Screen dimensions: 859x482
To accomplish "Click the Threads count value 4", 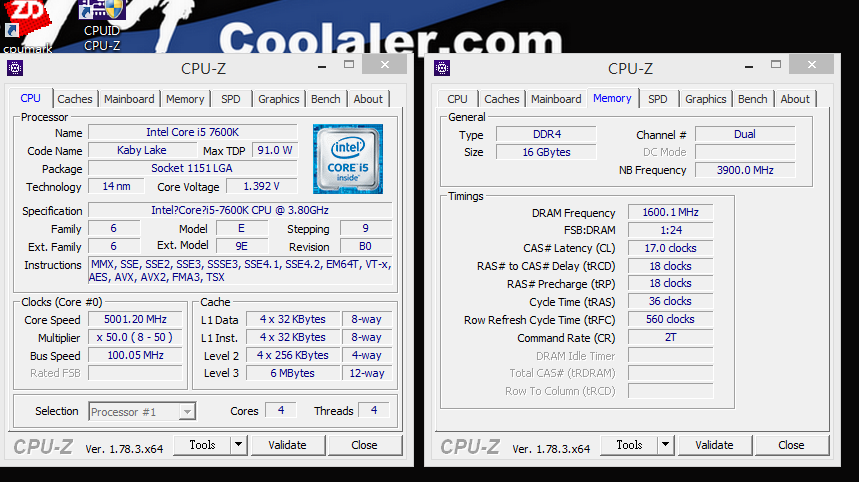I will click(374, 410).
